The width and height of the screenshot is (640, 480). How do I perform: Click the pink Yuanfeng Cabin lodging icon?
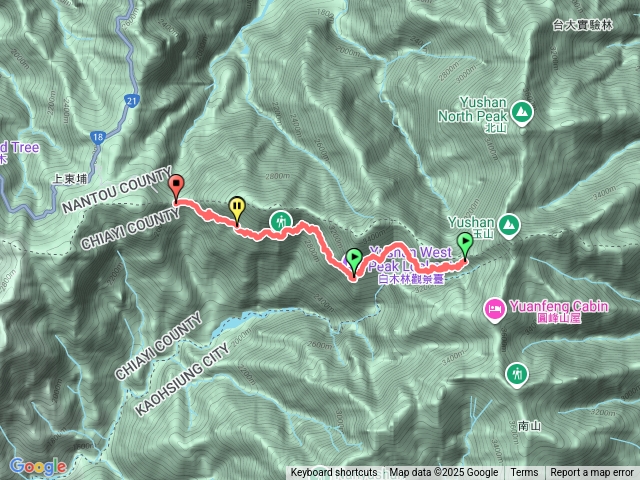[x=495, y=310]
